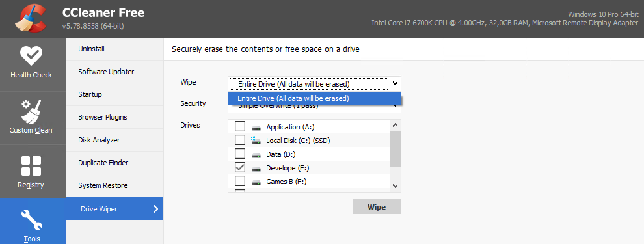Click the 'CCleaner Free' title text
This screenshot has height=244, width=644.
[x=103, y=13]
